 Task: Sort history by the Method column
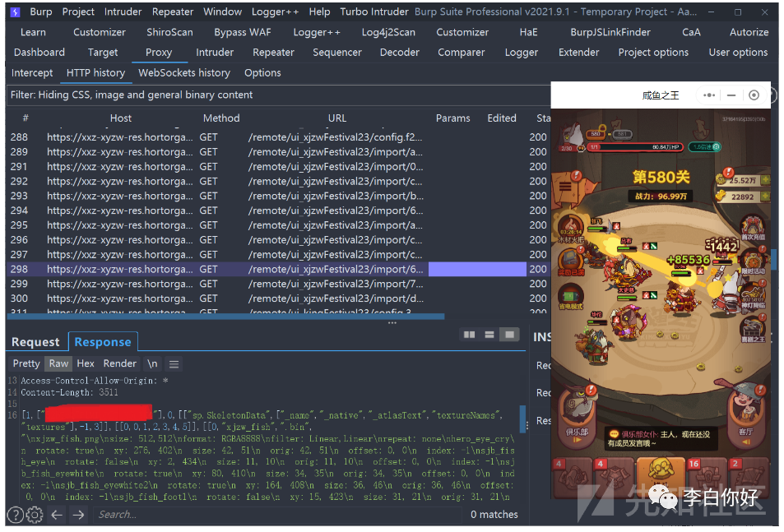[221, 118]
